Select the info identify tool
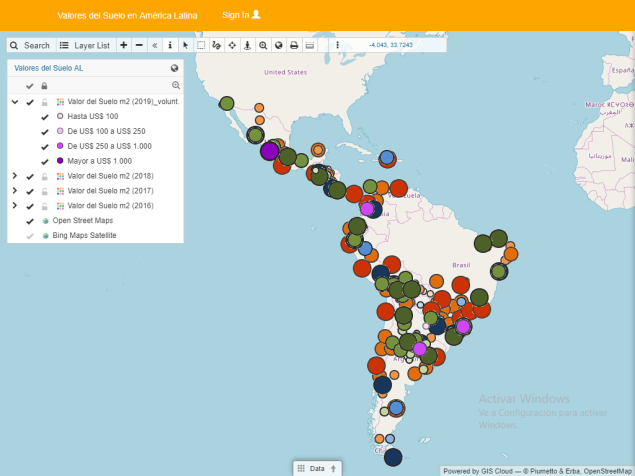635x476 pixels. point(170,46)
